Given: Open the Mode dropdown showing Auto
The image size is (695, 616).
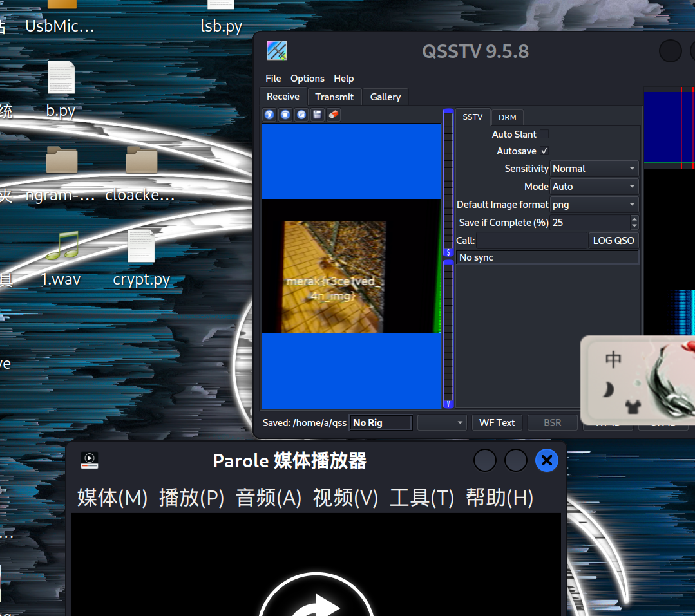Looking at the screenshot, I should (x=593, y=186).
